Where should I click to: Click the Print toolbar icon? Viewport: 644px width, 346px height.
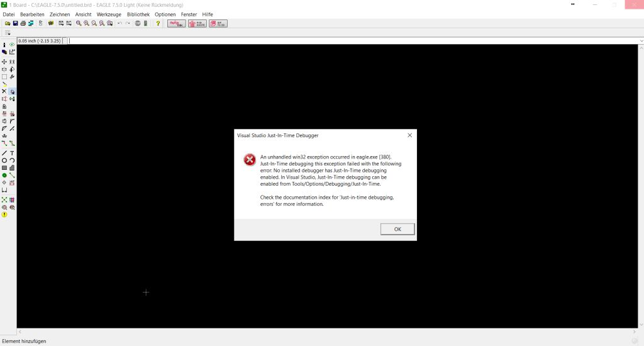(23, 23)
